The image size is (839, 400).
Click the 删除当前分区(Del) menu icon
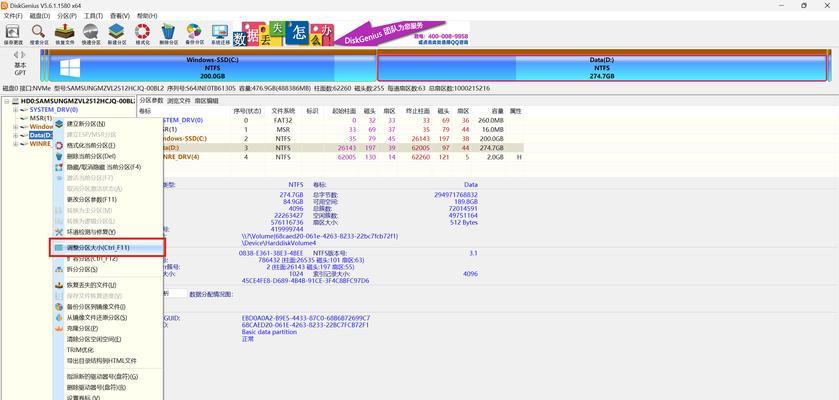click(59, 156)
